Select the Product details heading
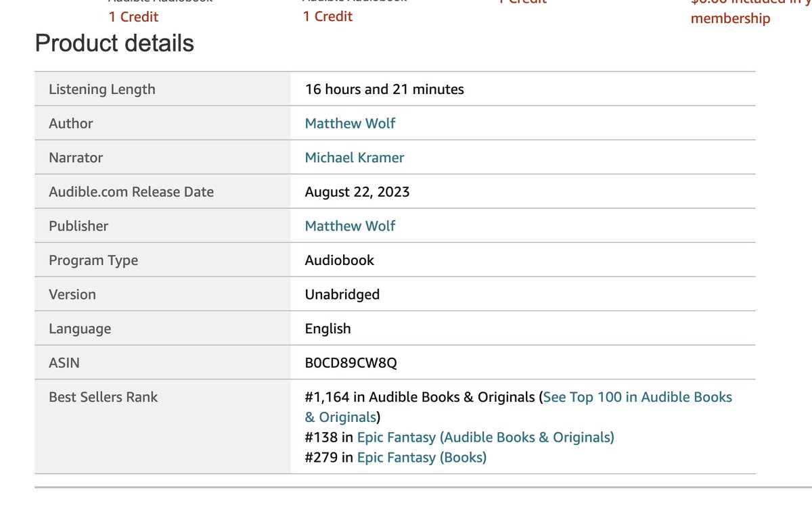Image resolution: width=812 pixels, height=520 pixels. [x=114, y=43]
